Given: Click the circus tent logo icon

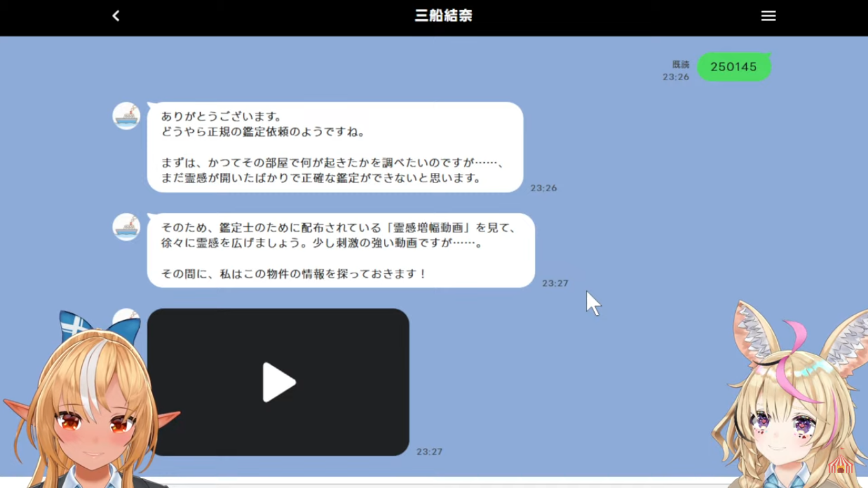Looking at the screenshot, I should coord(841,462).
